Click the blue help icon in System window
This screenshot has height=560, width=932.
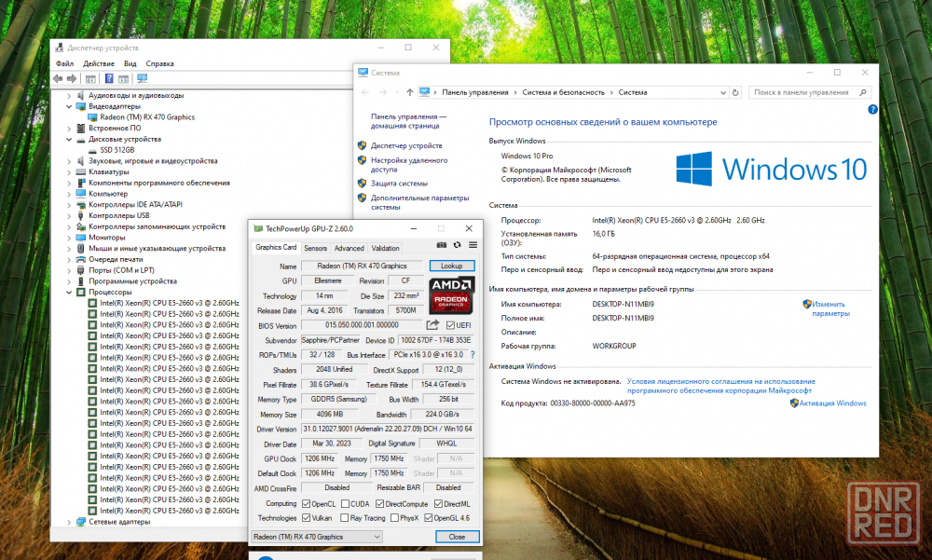(872, 109)
